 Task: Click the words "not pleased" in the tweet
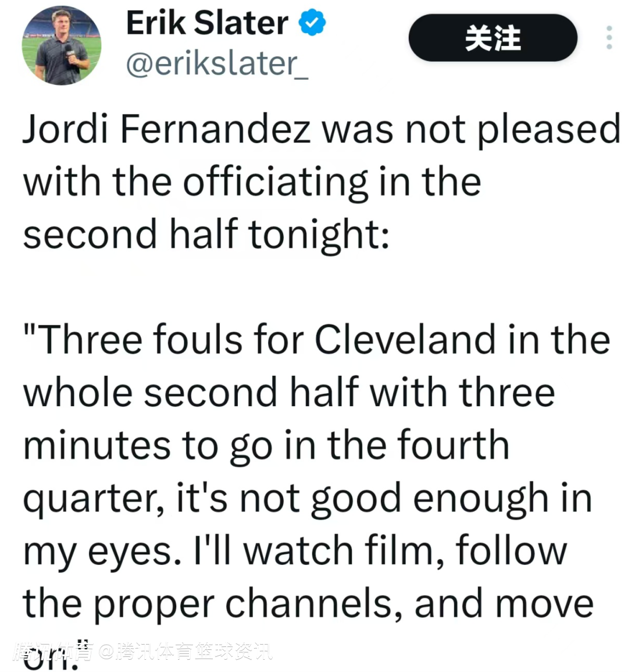[513, 129]
